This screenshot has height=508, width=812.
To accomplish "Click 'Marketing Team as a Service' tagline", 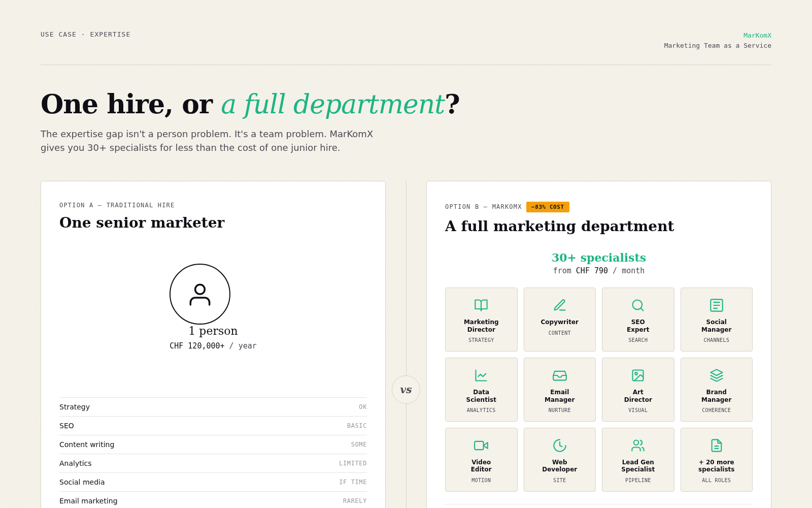I will (x=718, y=45).
